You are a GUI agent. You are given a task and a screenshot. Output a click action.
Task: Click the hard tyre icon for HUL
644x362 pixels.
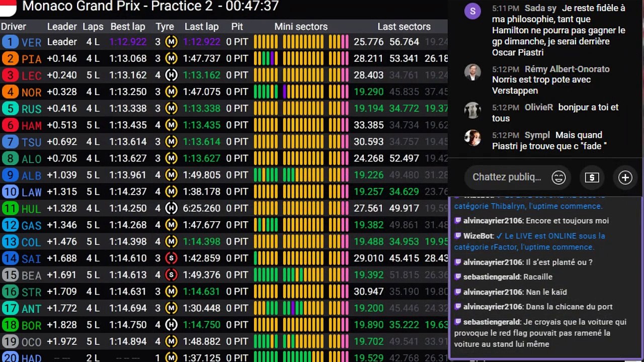171,208
